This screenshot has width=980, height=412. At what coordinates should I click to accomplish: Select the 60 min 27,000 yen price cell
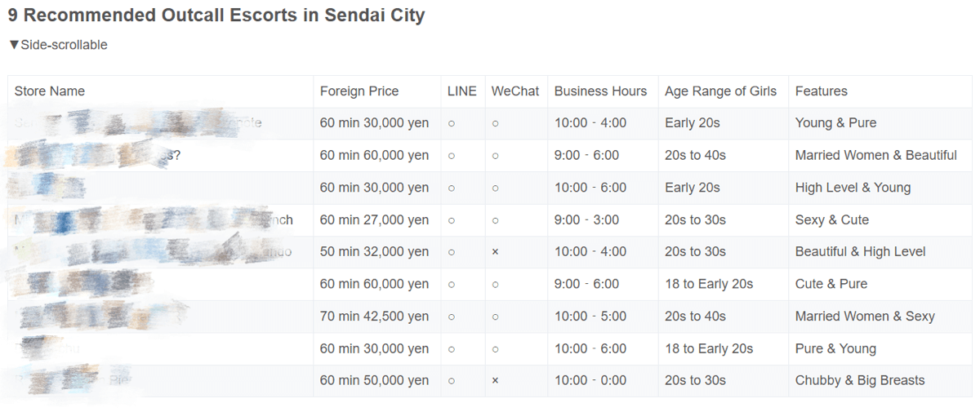[x=374, y=220]
